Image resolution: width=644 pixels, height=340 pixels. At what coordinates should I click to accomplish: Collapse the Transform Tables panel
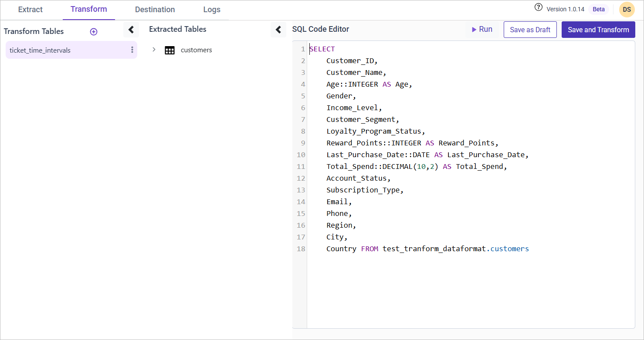(x=131, y=30)
